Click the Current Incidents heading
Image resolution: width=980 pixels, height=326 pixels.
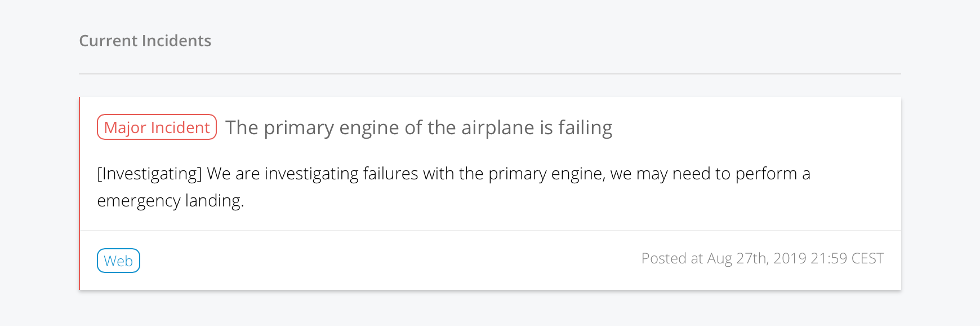point(145,41)
